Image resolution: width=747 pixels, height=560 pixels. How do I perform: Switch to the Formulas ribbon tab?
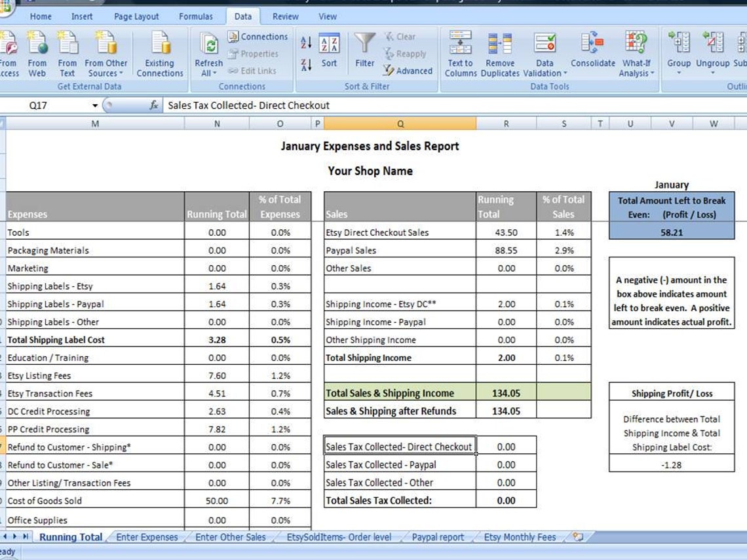[x=196, y=16]
